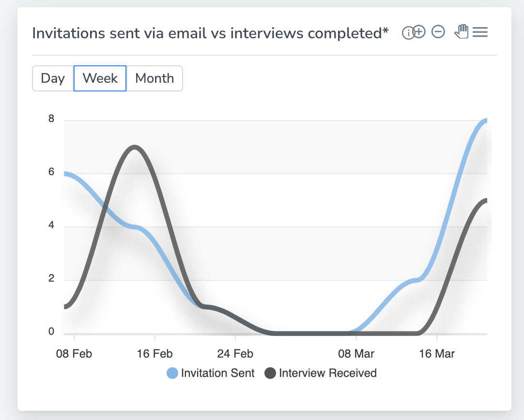Click the chart title text
Viewport: 524px width, 420px height.
click(210, 33)
